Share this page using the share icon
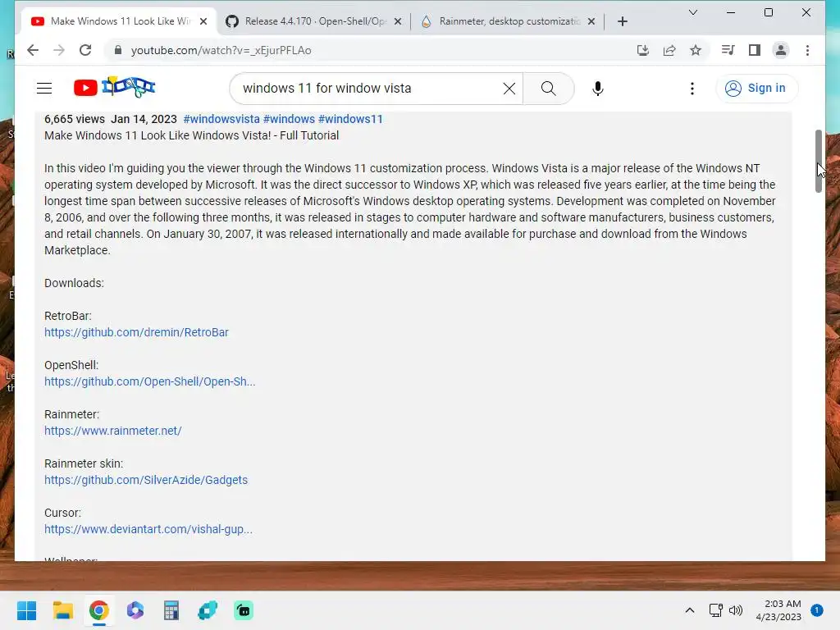This screenshot has width=840, height=630. (x=669, y=50)
